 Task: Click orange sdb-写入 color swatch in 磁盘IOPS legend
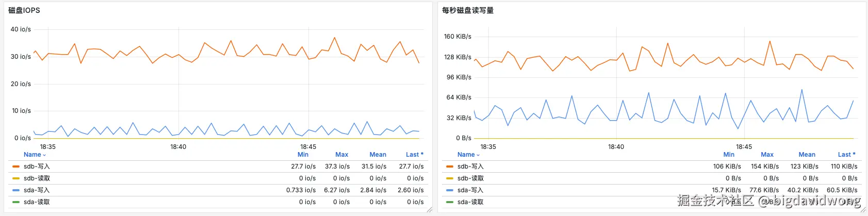16,167
